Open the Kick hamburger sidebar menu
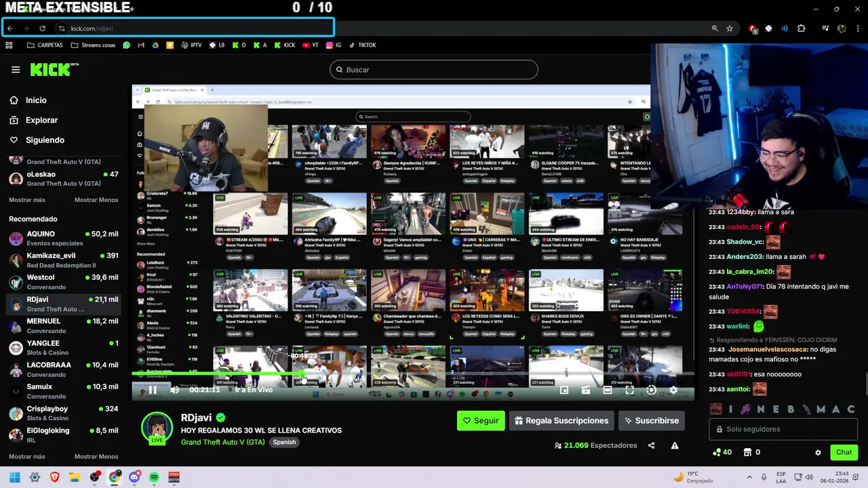This screenshot has width=868, height=488. [16, 70]
